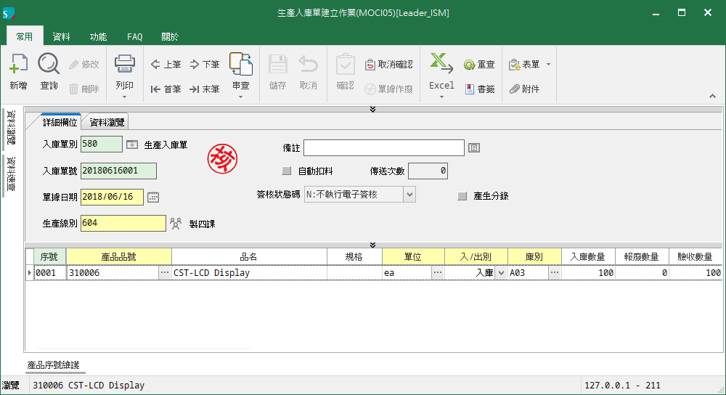Click the 串查 linked query icon
This screenshot has height=395, width=726.
click(x=241, y=64)
